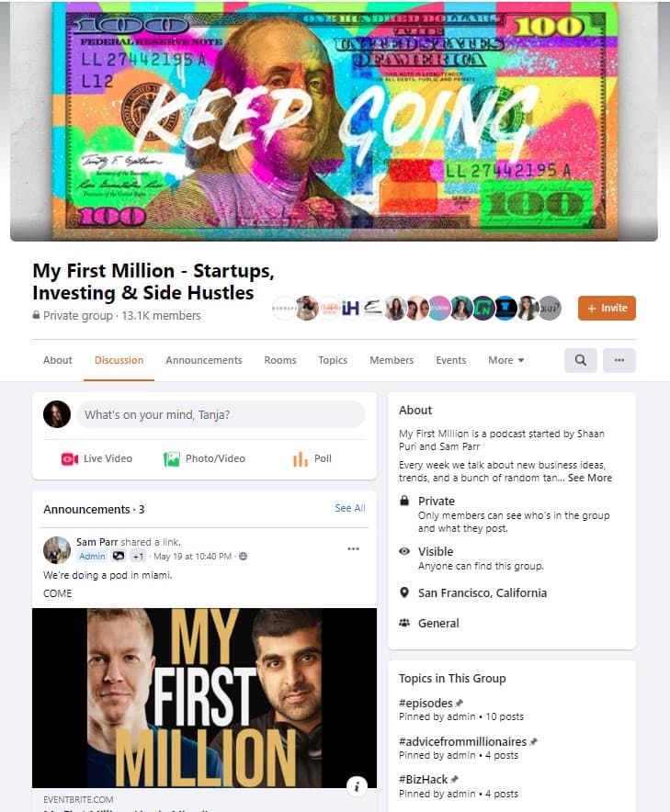Viewport: 670px width, 812px height.
Task: Expand the More dropdown tab
Action: pos(505,360)
